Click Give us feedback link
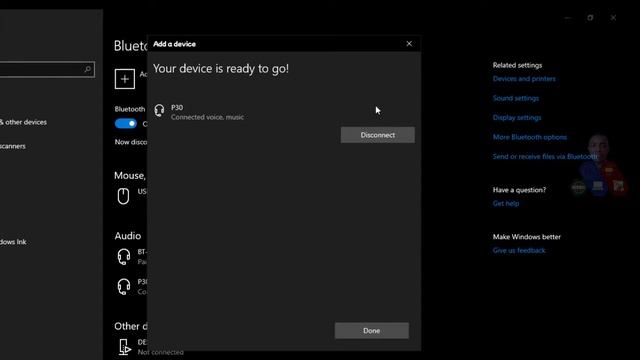Screen dimensions: 640x360 click(x=519, y=250)
